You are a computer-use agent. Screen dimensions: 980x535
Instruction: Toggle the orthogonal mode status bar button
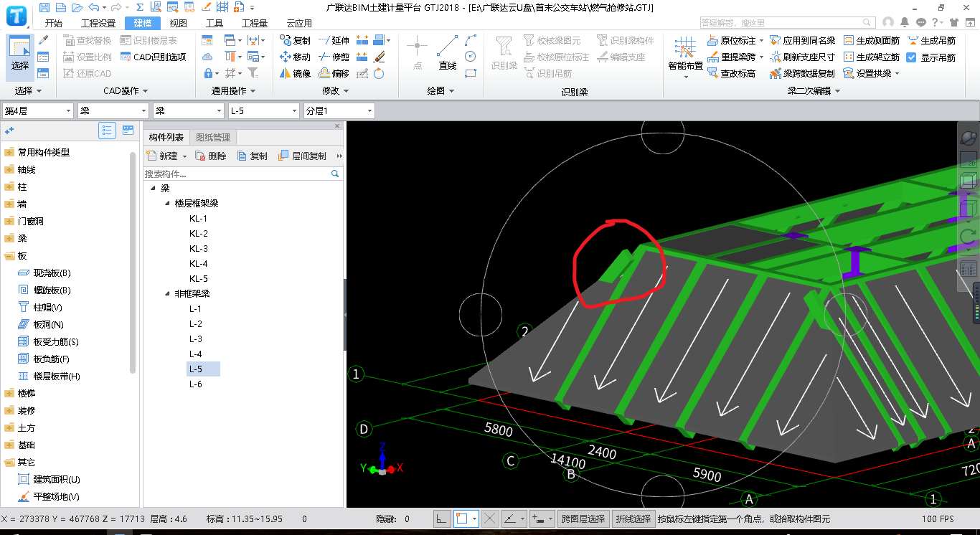[x=443, y=519]
